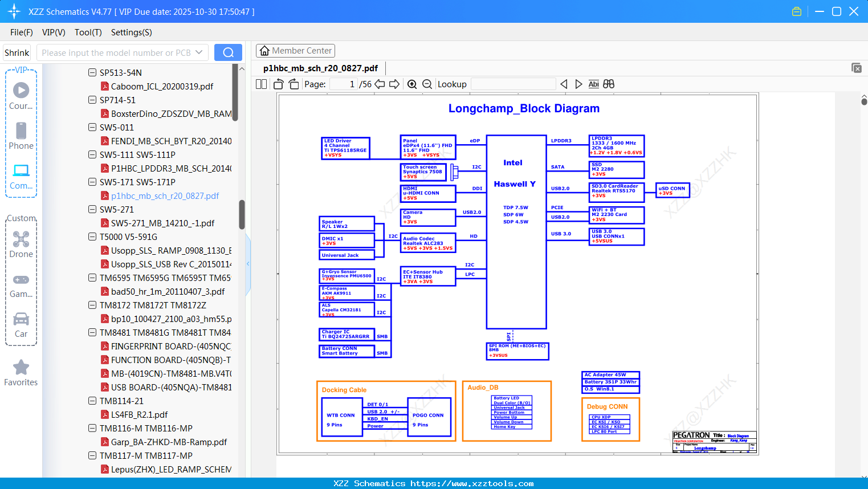Screen dimensions: 868x489
Task: Open the FINGERPRINT BOARD file entry
Action: [x=171, y=346]
